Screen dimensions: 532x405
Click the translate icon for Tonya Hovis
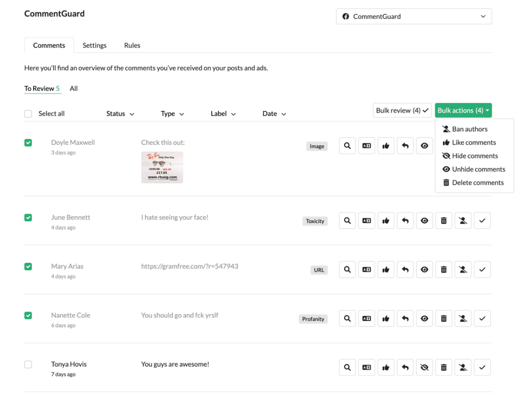point(366,367)
